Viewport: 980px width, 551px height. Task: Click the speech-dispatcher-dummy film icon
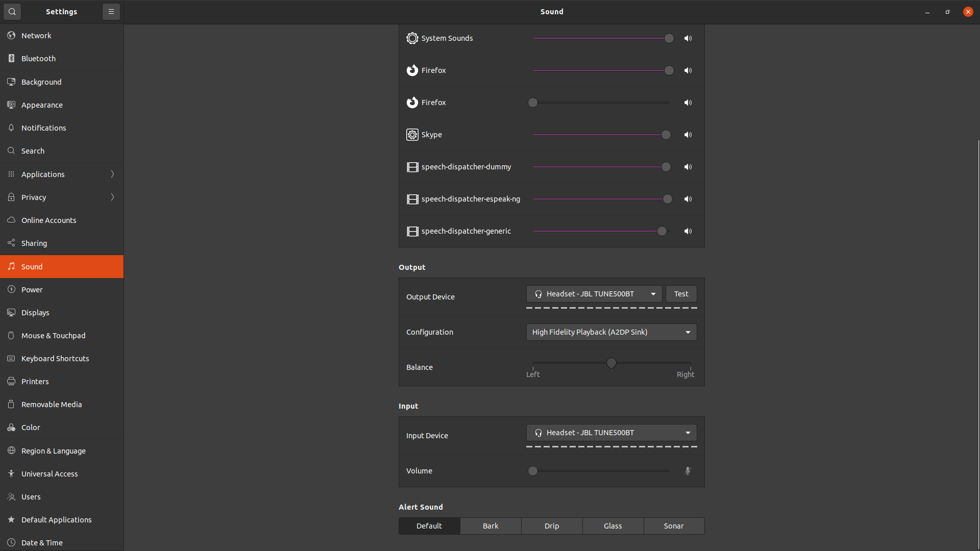click(x=412, y=167)
